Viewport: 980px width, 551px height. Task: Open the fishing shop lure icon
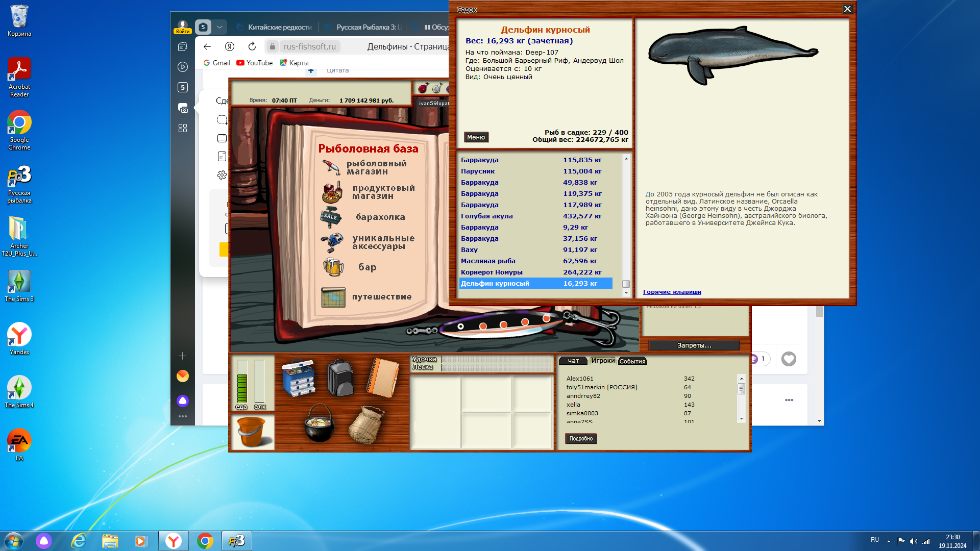point(331,167)
